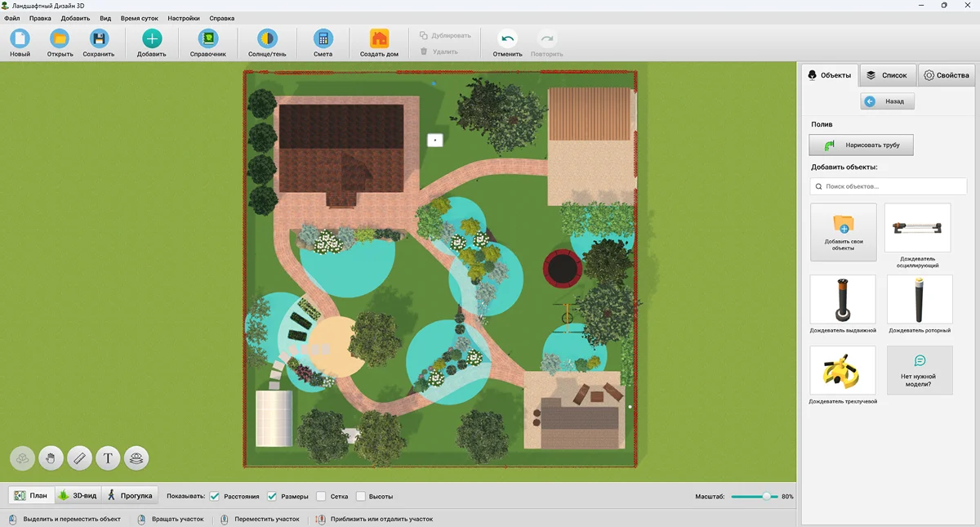This screenshot has width=980, height=527.
Task: Enable the Сетка grid checkbox
Action: point(321,496)
